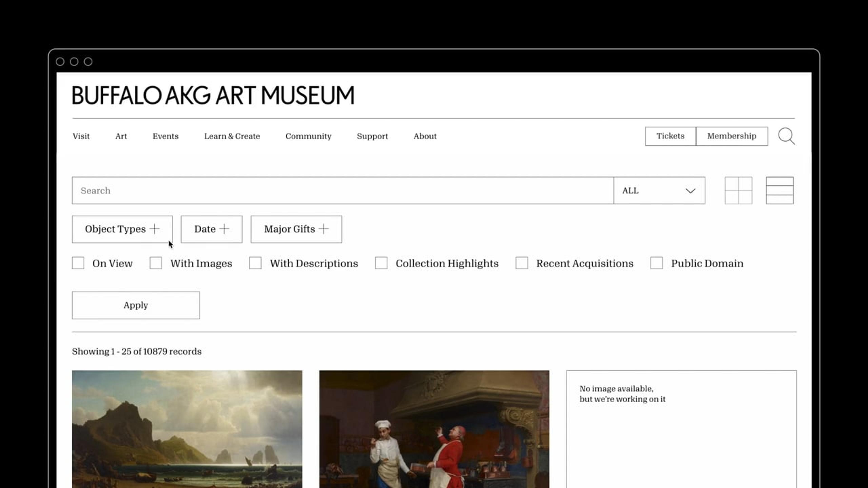Toggle Collection Highlights checkbox
This screenshot has width=868, height=488.
click(381, 263)
